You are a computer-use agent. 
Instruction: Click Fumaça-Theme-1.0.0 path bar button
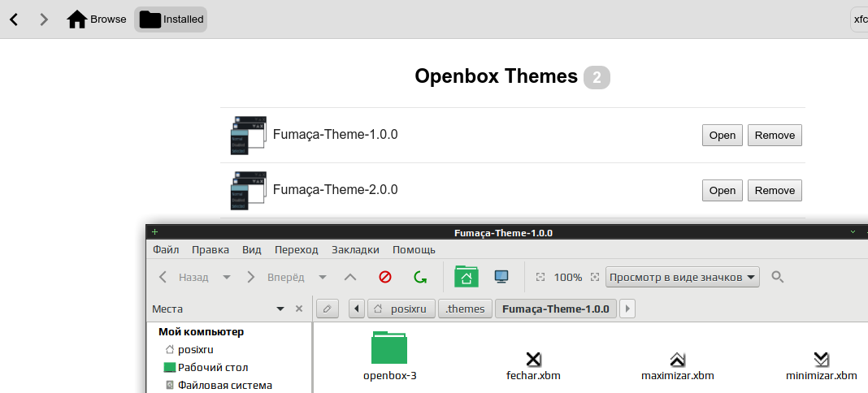point(556,309)
